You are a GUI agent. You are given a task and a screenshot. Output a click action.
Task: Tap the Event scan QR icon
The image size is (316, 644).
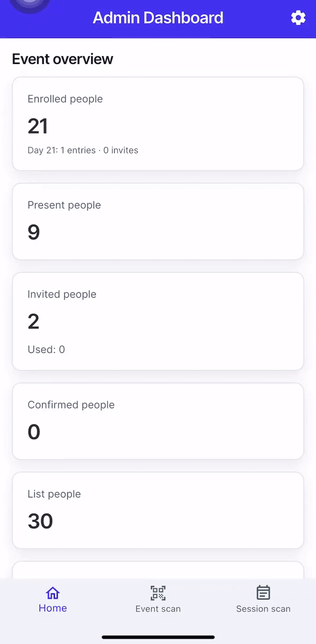[158, 593]
